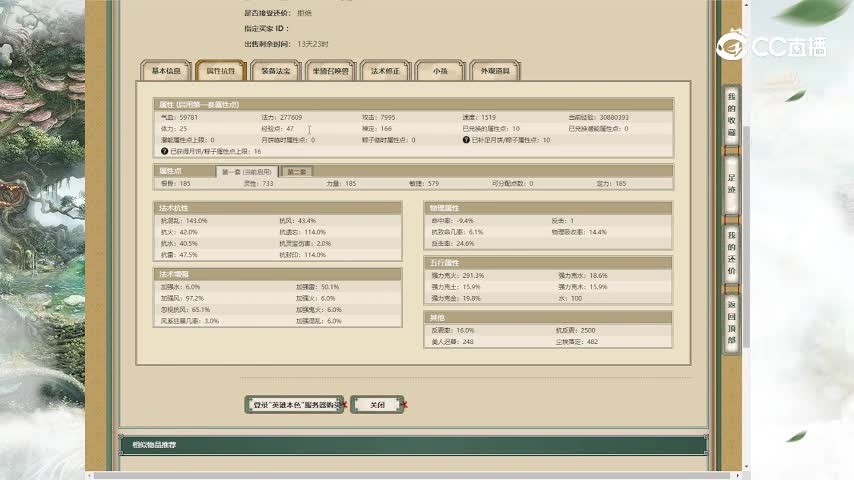Image resolution: width=854 pixels, height=480 pixels.
Task: Open 足迹 in the side panel
Action: (731, 184)
